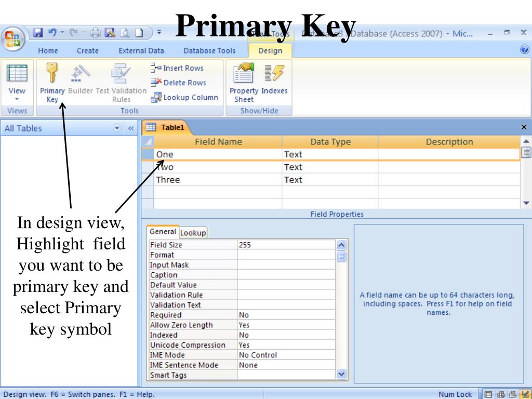Image resolution: width=532 pixels, height=399 pixels.
Task: Click the Description column header
Action: (x=449, y=142)
